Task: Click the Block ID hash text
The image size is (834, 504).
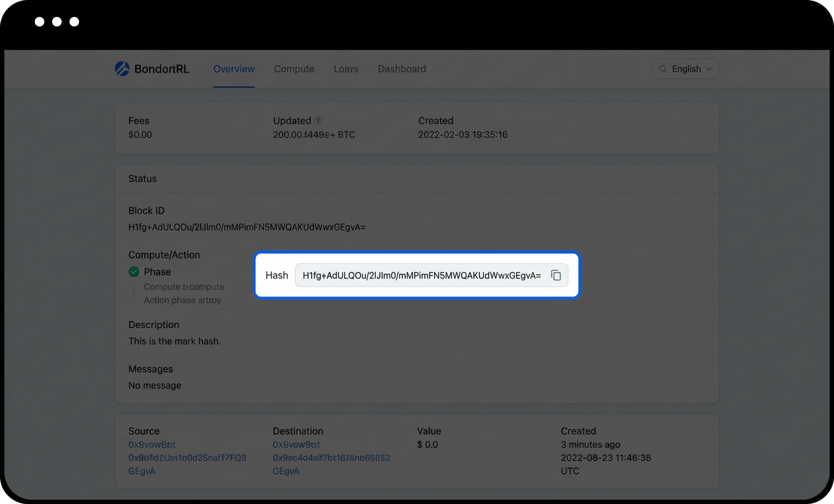Action: point(247,227)
